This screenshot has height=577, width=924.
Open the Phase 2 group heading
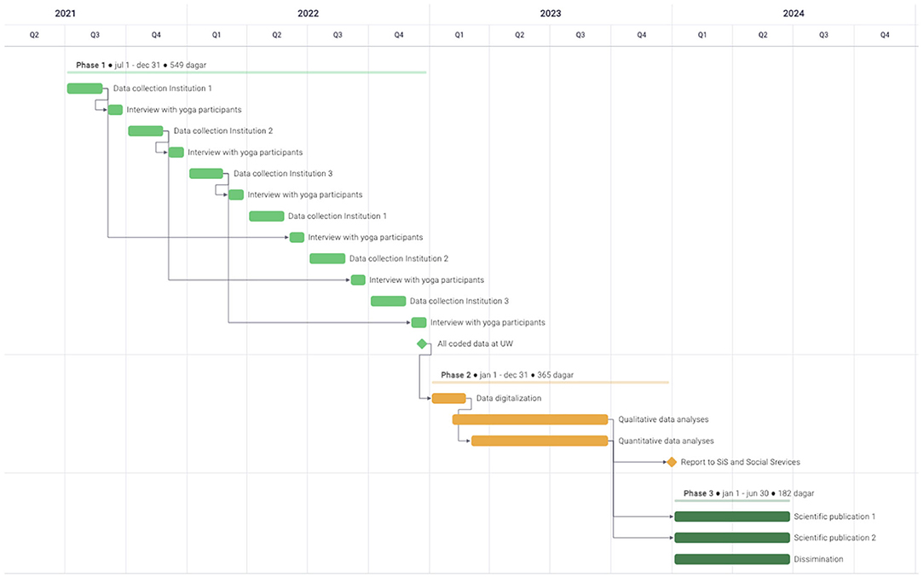click(507, 375)
